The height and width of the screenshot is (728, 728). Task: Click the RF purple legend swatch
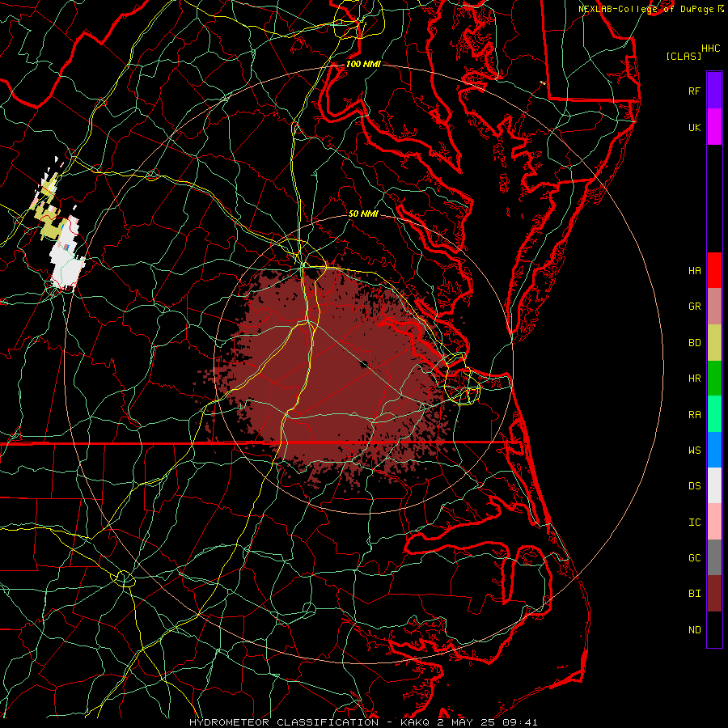click(x=714, y=91)
